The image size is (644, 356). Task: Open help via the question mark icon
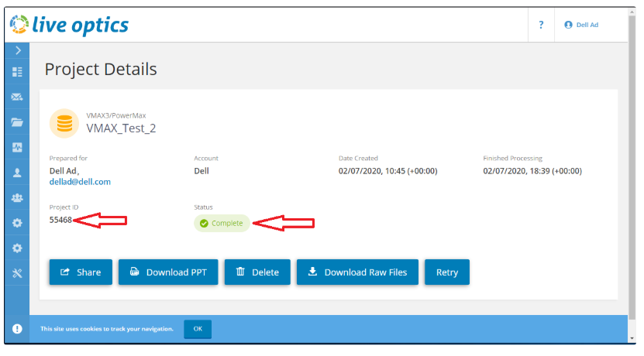click(x=541, y=25)
